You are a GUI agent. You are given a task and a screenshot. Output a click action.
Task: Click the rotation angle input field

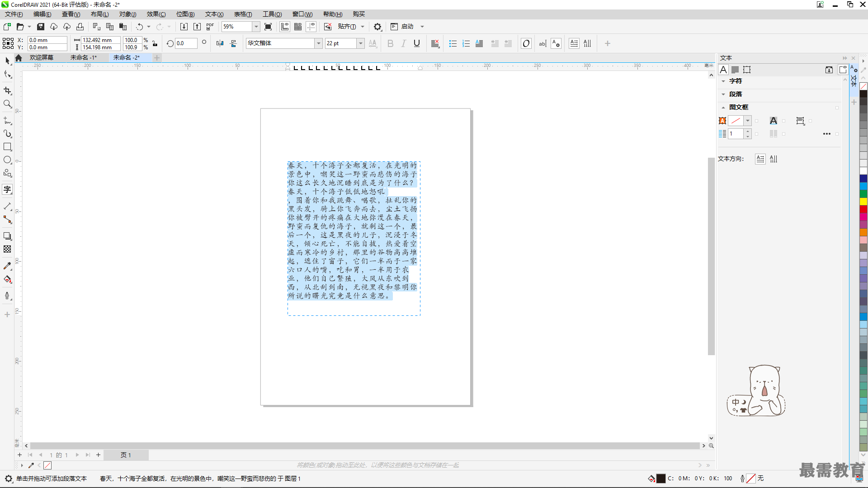(186, 43)
